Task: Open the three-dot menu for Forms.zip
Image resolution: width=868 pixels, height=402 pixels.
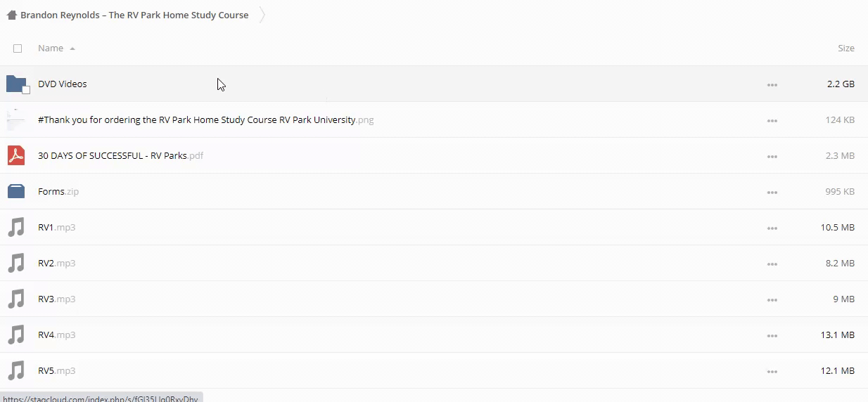Action: pyautogui.click(x=772, y=192)
